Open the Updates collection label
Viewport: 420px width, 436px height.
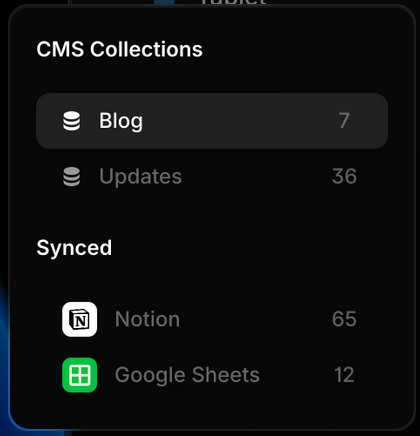coord(140,176)
